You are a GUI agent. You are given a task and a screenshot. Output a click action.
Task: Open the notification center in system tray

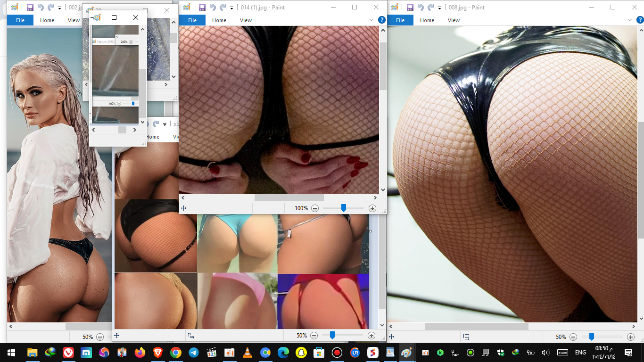[x=628, y=353]
